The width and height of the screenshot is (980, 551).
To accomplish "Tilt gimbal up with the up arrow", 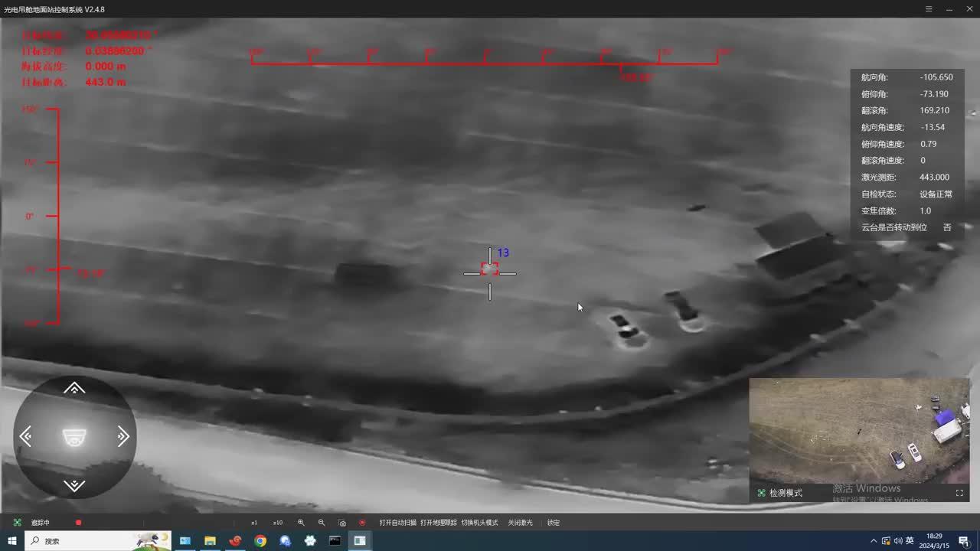I will tap(74, 389).
